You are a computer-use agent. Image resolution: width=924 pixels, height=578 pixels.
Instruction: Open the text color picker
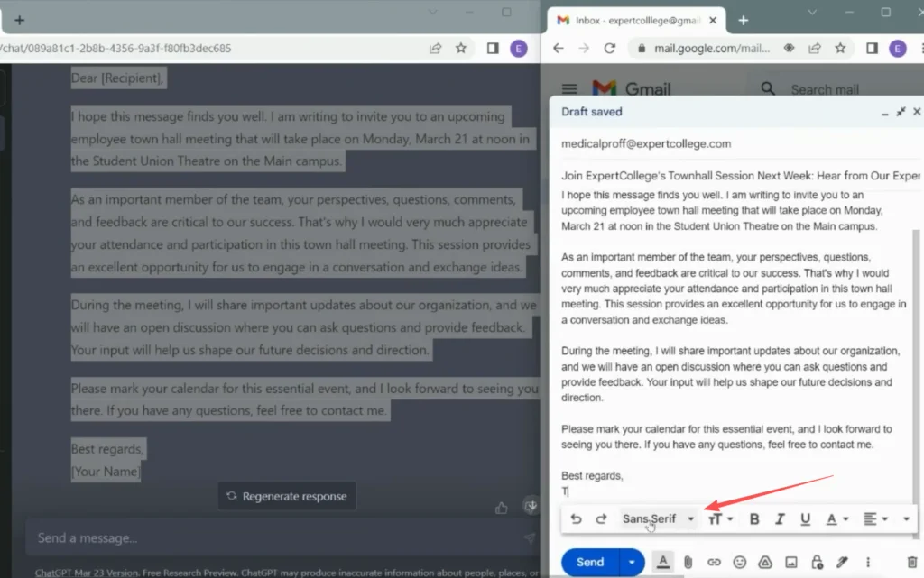tap(836, 519)
